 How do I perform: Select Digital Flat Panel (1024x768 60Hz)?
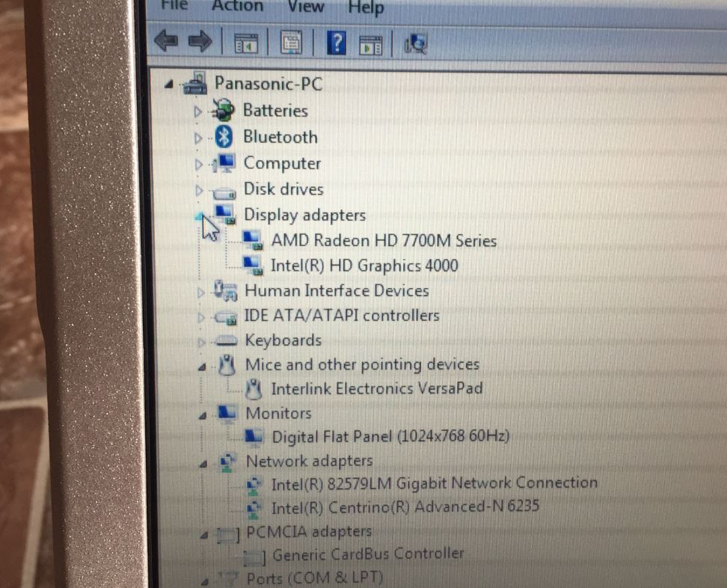[x=390, y=436]
